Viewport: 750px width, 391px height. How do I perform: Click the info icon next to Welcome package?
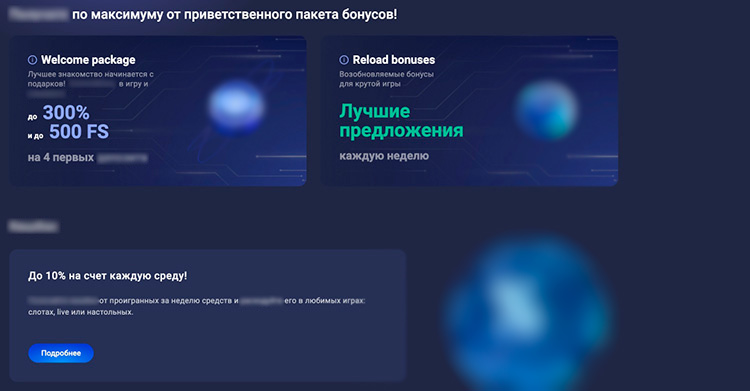[32, 60]
